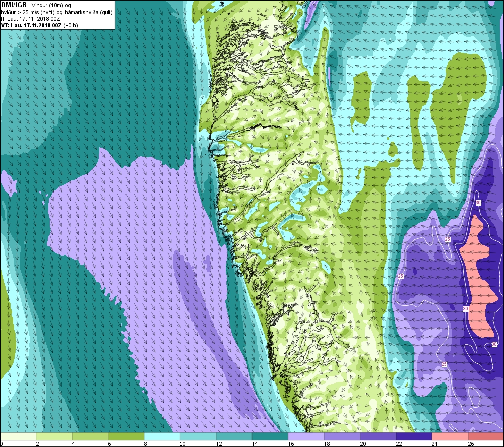Screen dimensions: 504x447
Task: Click the legend scale value '20'
Action: [x=363, y=444]
